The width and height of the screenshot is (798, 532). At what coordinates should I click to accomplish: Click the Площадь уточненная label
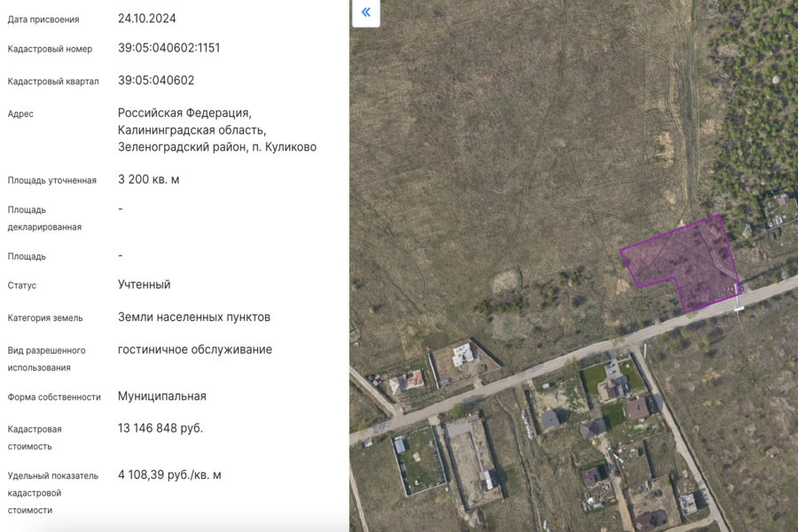point(51,181)
